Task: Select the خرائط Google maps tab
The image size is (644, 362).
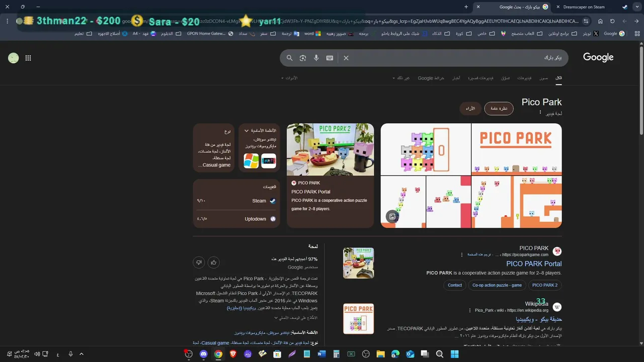Action: tap(431, 78)
